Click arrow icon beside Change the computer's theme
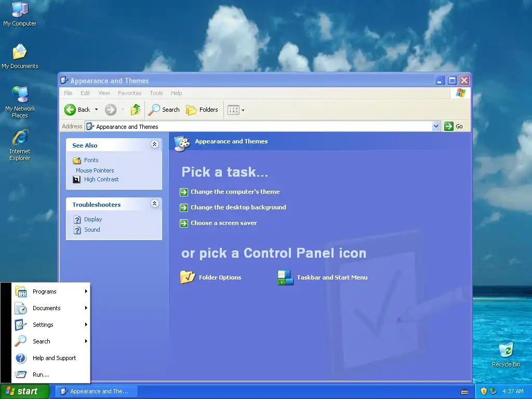 184,192
